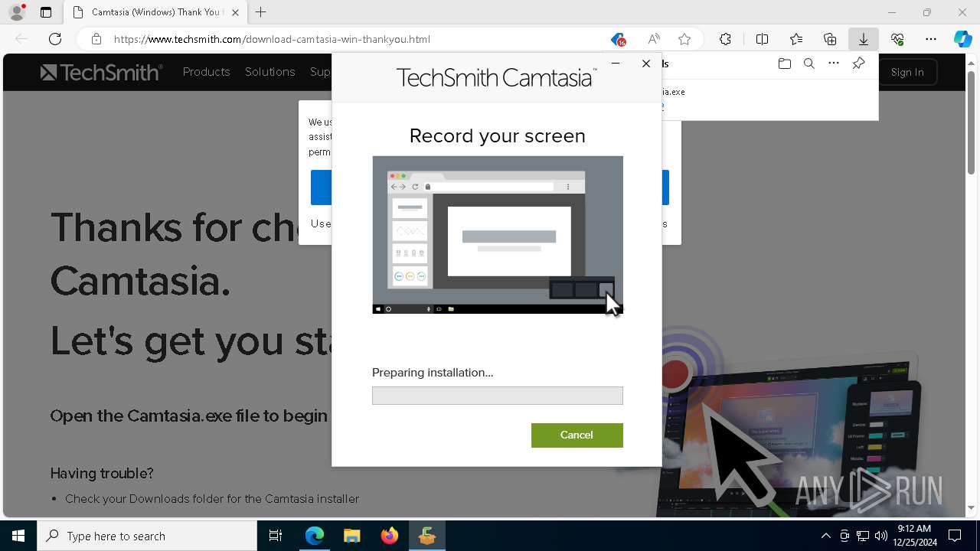Cancel the Camtasia installation
This screenshot has height=551, width=980.
[577, 435]
